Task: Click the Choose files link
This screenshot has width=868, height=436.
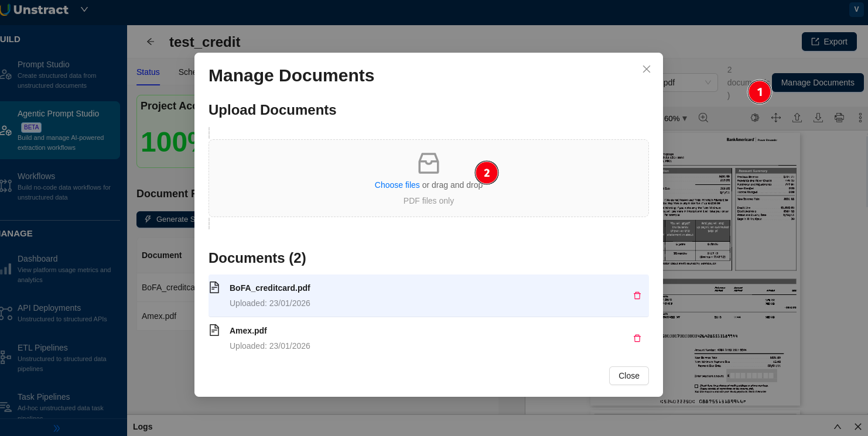Action: [x=397, y=185]
